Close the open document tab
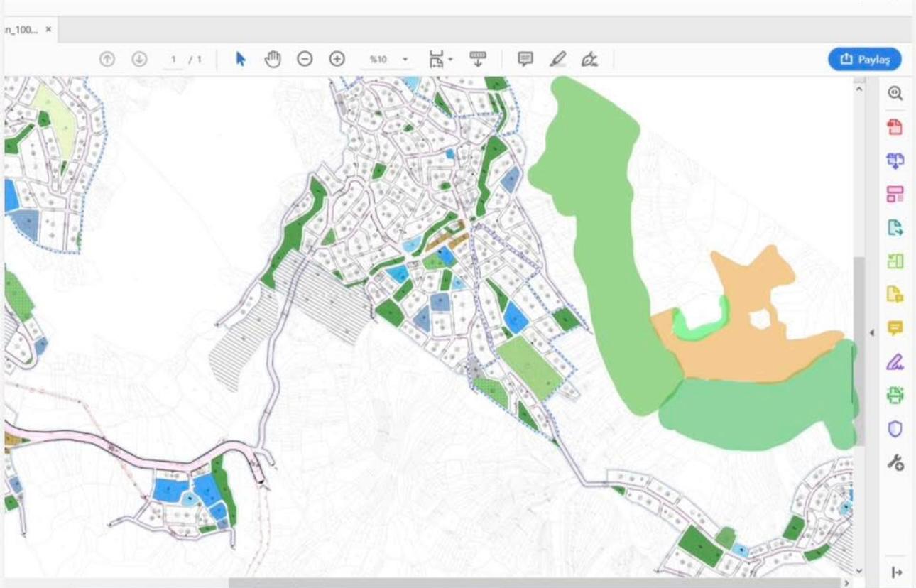Screen dimensions: 916x588 pos(48,30)
